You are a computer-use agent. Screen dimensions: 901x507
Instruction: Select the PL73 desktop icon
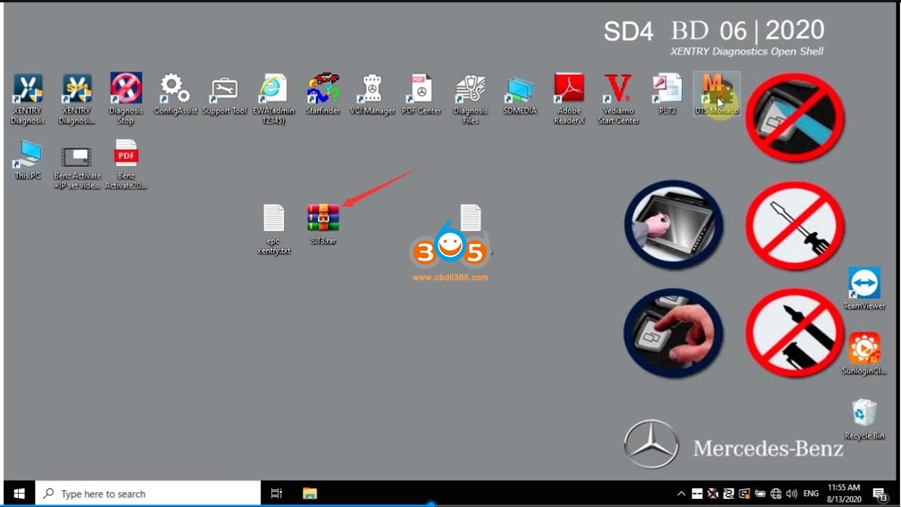click(667, 94)
